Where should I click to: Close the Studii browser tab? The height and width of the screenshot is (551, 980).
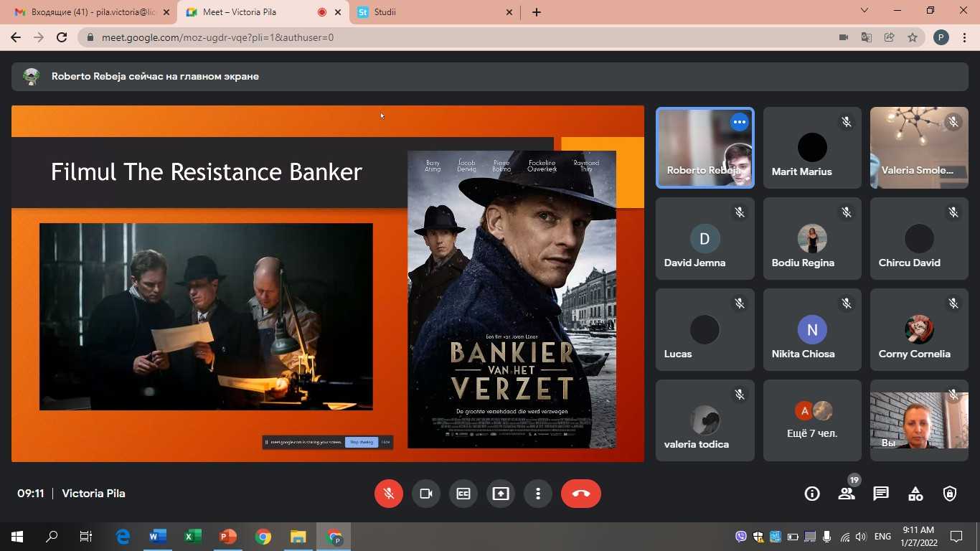pos(509,12)
